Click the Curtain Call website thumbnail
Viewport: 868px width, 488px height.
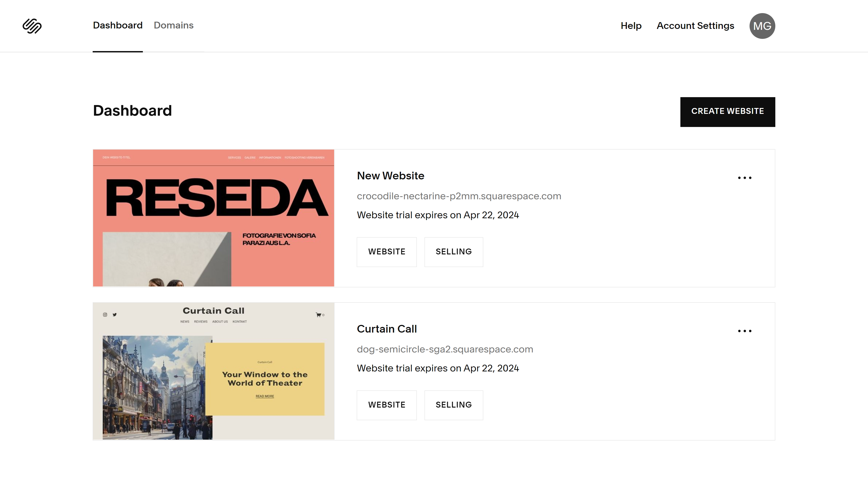(213, 371)
